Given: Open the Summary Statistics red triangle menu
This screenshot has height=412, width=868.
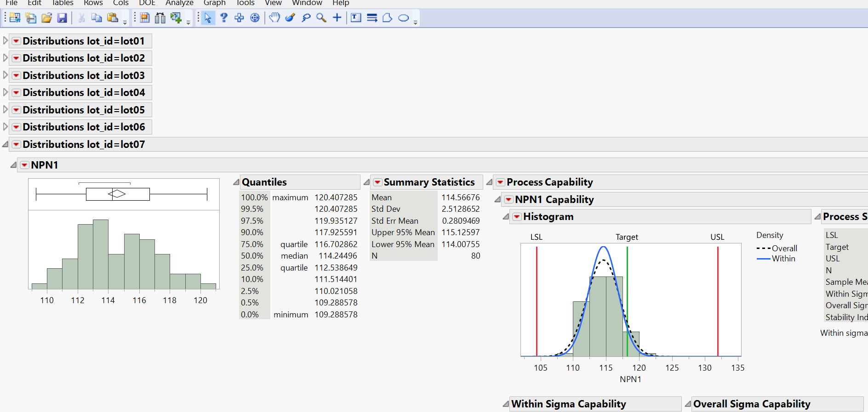Looking at the screenshot, I should pos(377,182).
